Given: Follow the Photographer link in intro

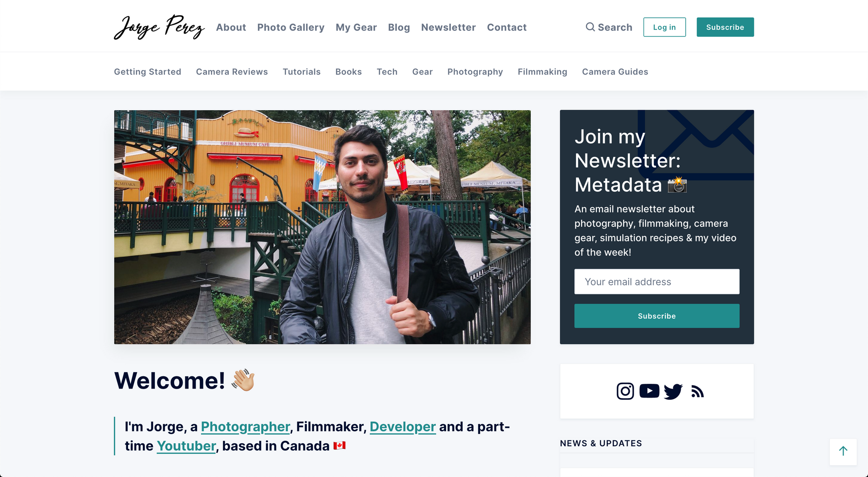Looking at the screenshot, I should 245,427.
